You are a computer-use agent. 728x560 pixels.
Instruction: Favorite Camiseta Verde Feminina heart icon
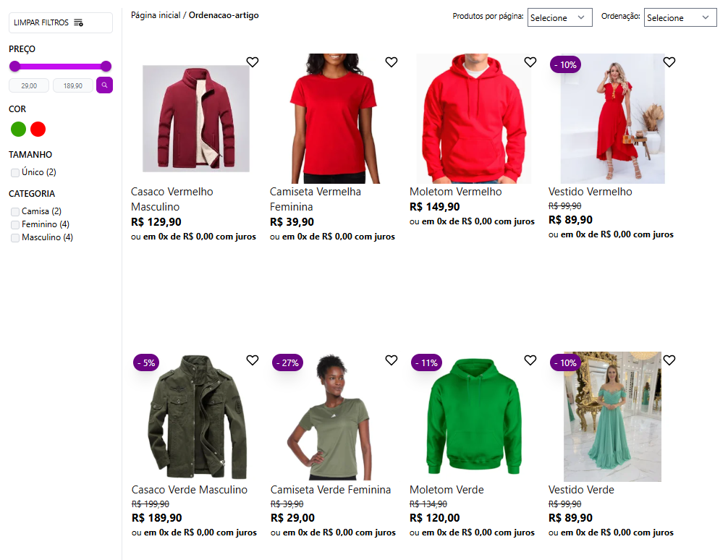[x=391, y=360]
